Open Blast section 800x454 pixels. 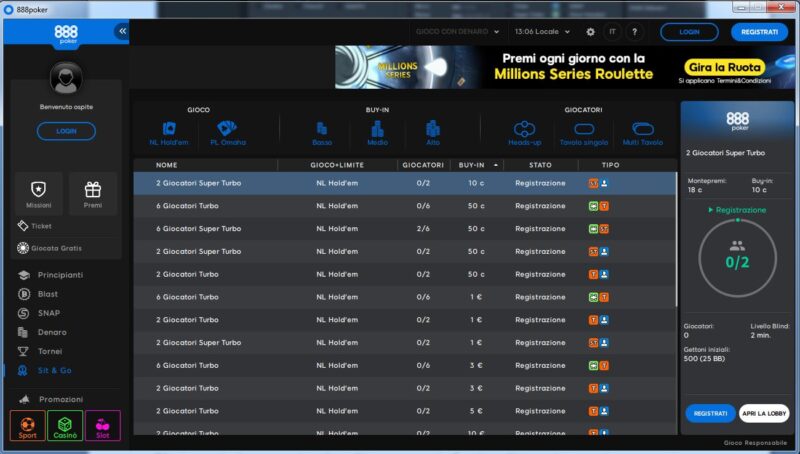pyautogui.click(x=38, y=294)
